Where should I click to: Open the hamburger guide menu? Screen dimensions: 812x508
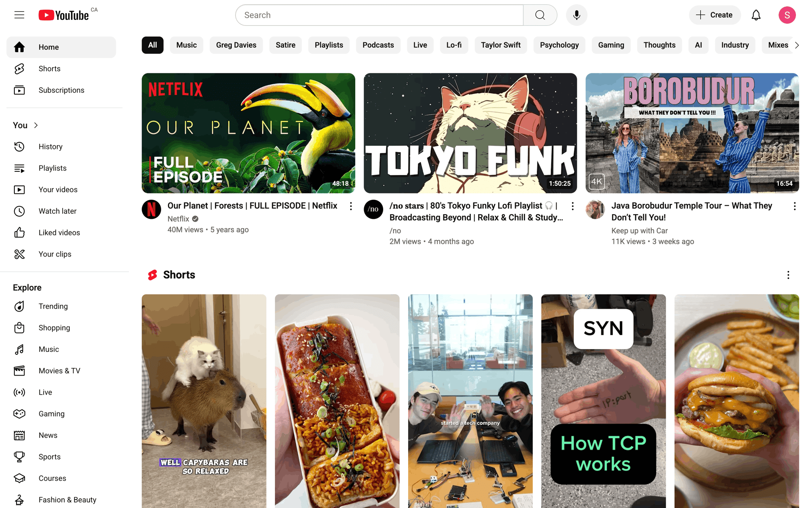19,15
